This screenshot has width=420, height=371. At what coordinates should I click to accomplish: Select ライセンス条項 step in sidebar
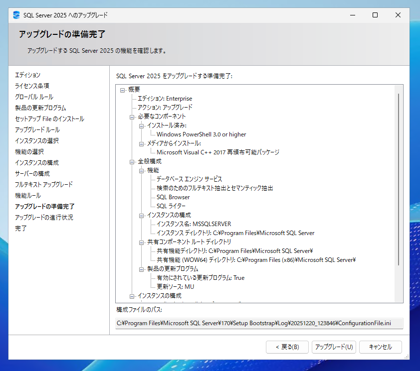(32, 86)
